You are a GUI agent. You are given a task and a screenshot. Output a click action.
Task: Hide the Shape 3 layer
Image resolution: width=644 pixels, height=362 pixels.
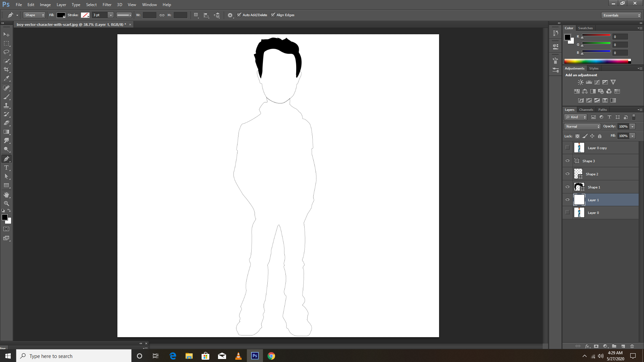568,161
